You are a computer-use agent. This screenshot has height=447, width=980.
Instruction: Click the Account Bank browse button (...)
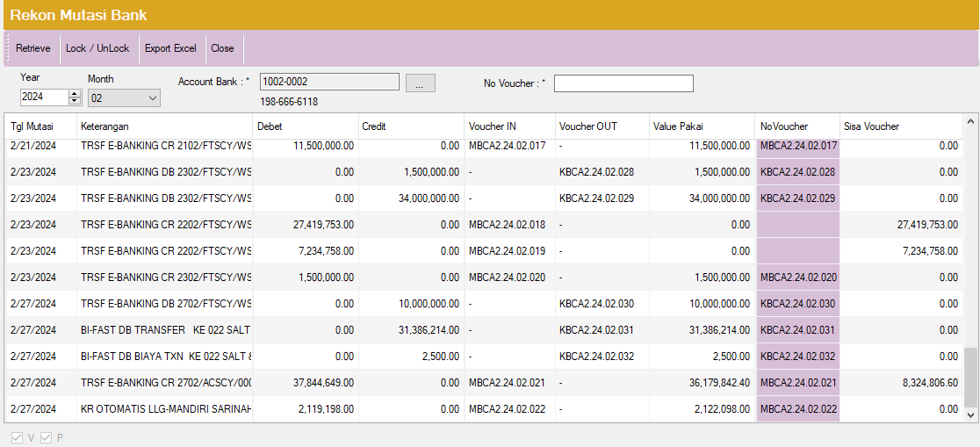[x=420, y=83]
